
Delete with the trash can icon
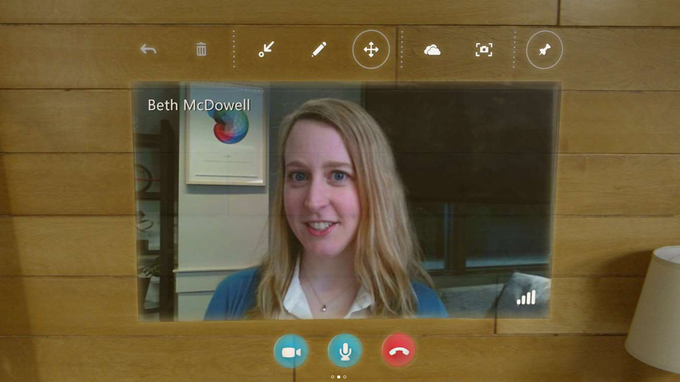[x=201, y=49]
